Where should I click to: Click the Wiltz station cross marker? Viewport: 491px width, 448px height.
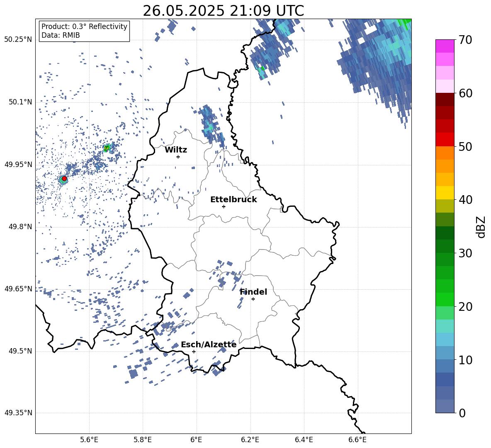[178, 157]
